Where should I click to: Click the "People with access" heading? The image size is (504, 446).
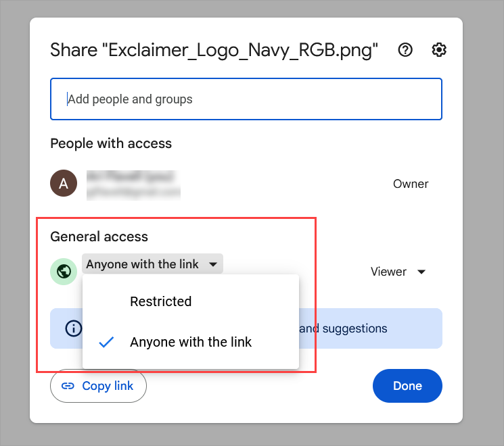(x=111, y=143)
